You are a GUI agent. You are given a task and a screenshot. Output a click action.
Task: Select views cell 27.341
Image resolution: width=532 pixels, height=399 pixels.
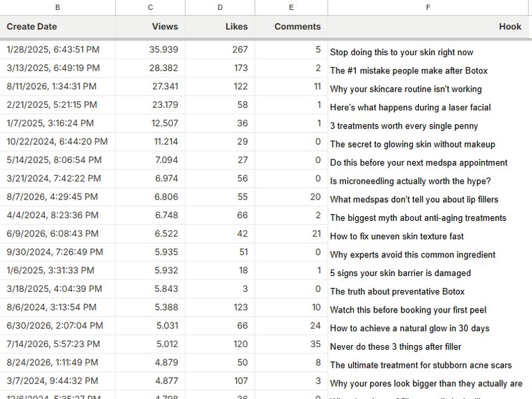point(150,86)
